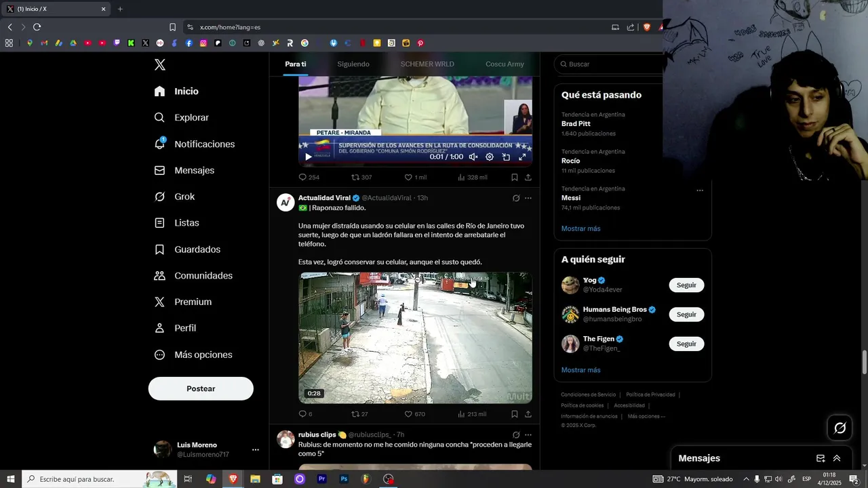Open Grok action on Actualidad Viral post
This screenshot has height=488, width=868.
coord(516,198)
